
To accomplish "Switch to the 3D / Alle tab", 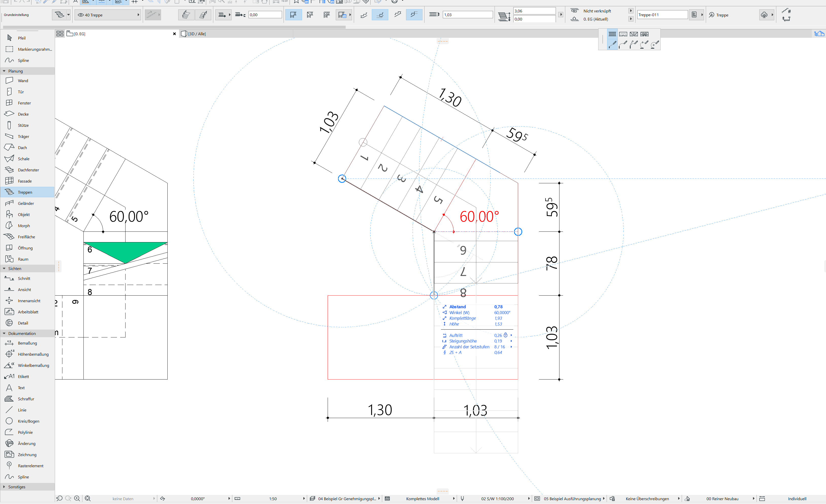I will click(x=197, y=34).
